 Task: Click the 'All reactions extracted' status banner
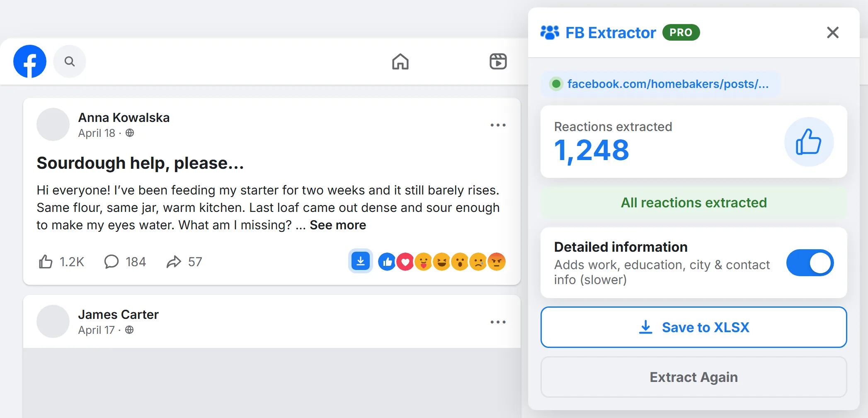[693, 202]
